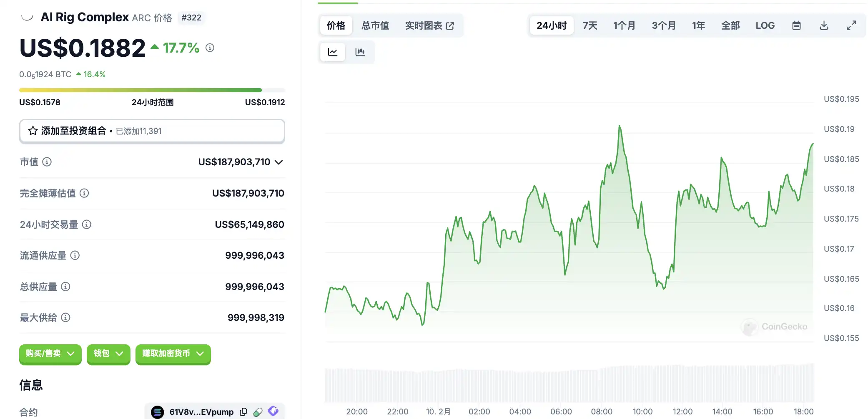Switch to the line chart view
Image resolution: width=868 pixels, height=419 pixels.
pyautogui.click(x=333, y=52)
